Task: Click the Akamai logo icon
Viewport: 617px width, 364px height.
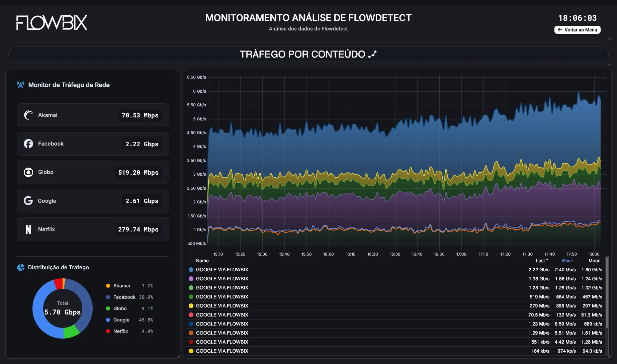Action: tap(28, 115)
